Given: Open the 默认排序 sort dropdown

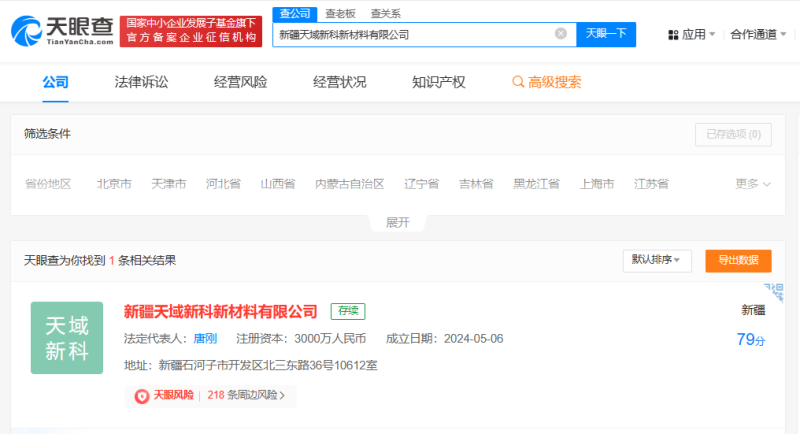Looking at the screenshot, I should (x=657, y=260).
